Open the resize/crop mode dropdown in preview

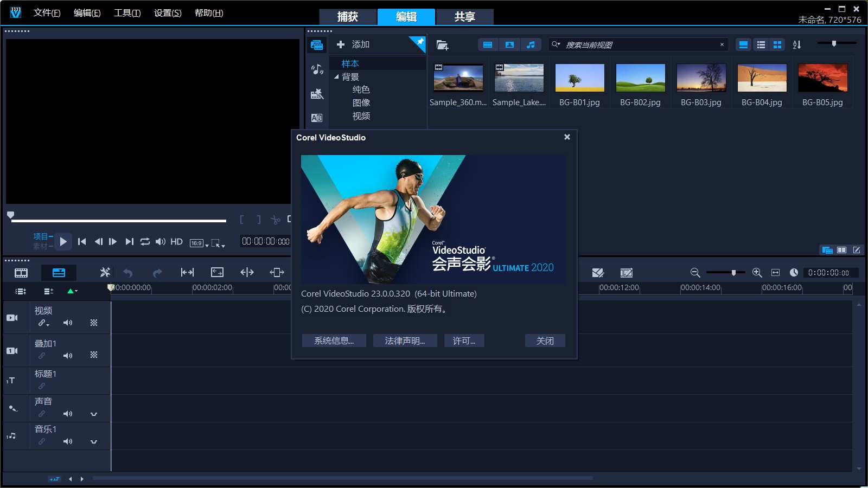(218, 243)
